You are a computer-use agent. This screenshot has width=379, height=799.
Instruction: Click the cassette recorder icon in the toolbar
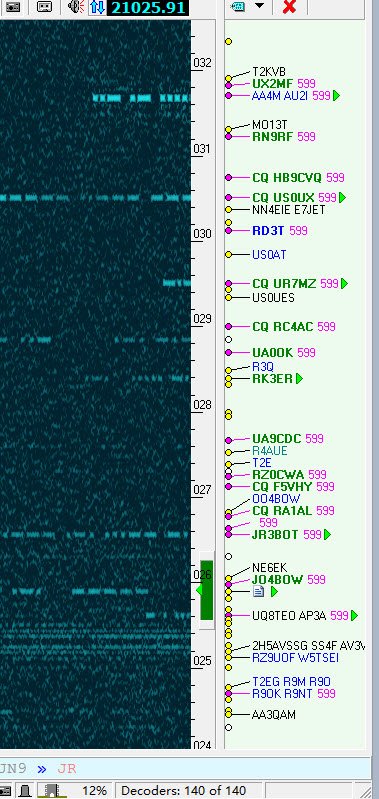(45, 7)
